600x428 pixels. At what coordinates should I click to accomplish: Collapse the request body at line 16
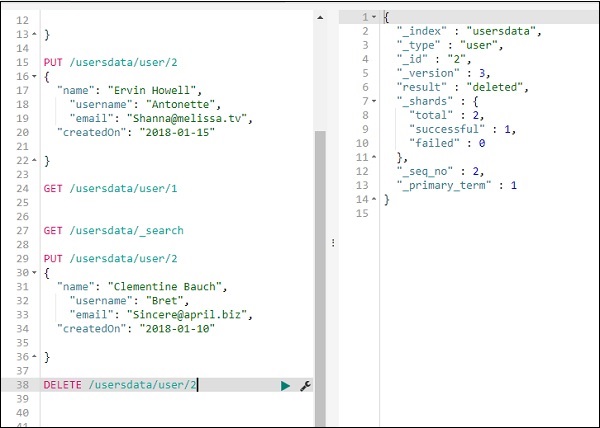[x=36, y=76]
